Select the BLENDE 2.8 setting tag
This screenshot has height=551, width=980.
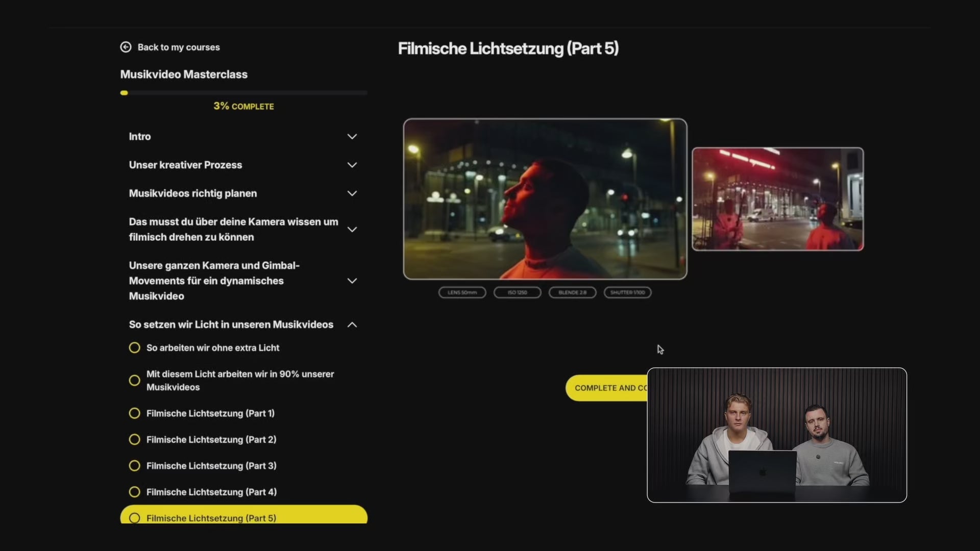572,292
